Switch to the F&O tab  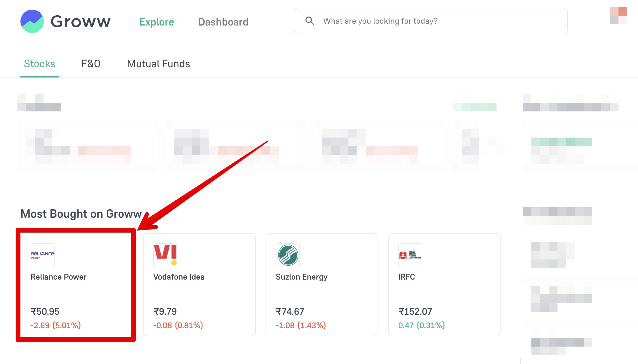tap(91, 64)
